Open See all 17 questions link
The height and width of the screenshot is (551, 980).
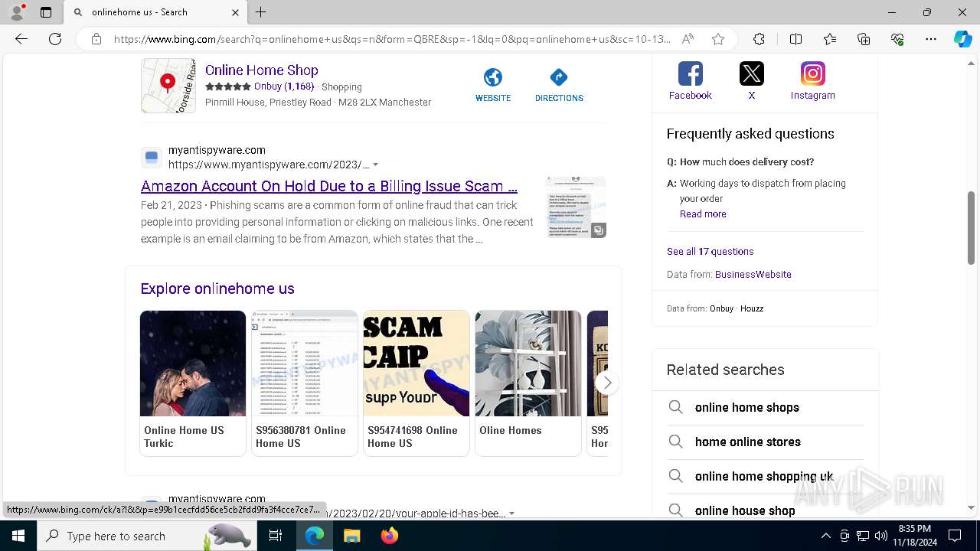point(710,251)
